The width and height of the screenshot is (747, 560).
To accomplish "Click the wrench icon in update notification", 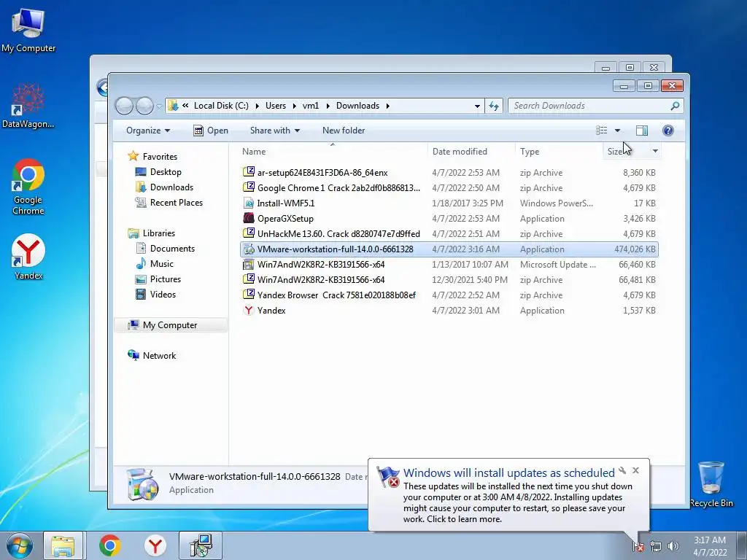I will coord(622,470).
